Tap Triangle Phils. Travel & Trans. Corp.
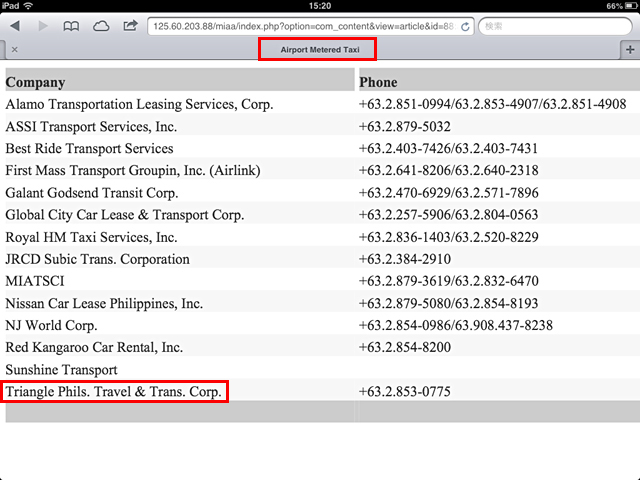This screenshot has height=480, width=640. (x=114, y=392)
